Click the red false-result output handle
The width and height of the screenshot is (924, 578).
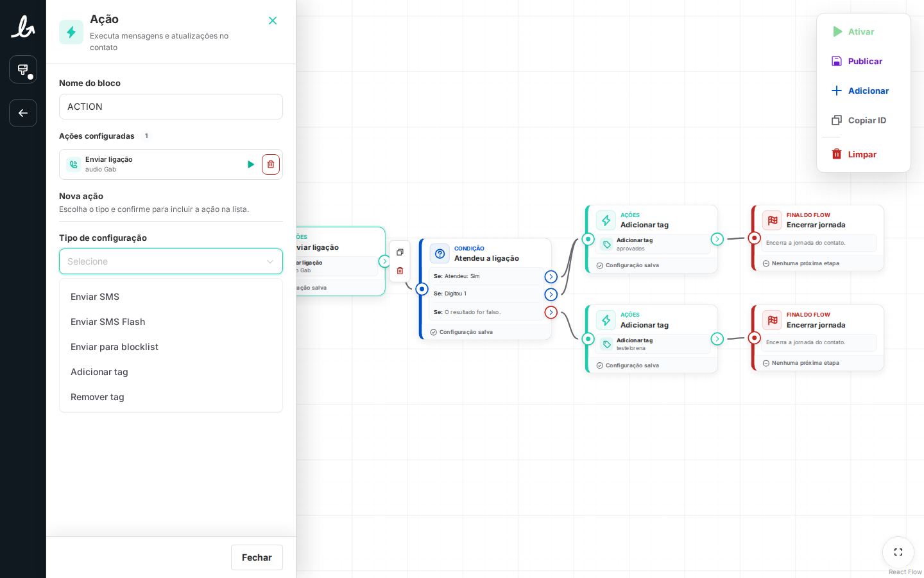pos(551,313)
